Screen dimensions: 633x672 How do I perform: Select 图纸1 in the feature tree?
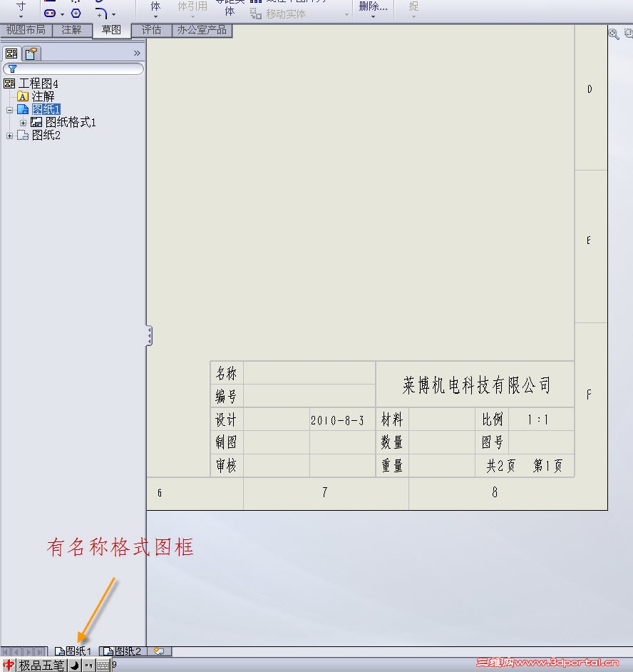click(x=46, y=109)
